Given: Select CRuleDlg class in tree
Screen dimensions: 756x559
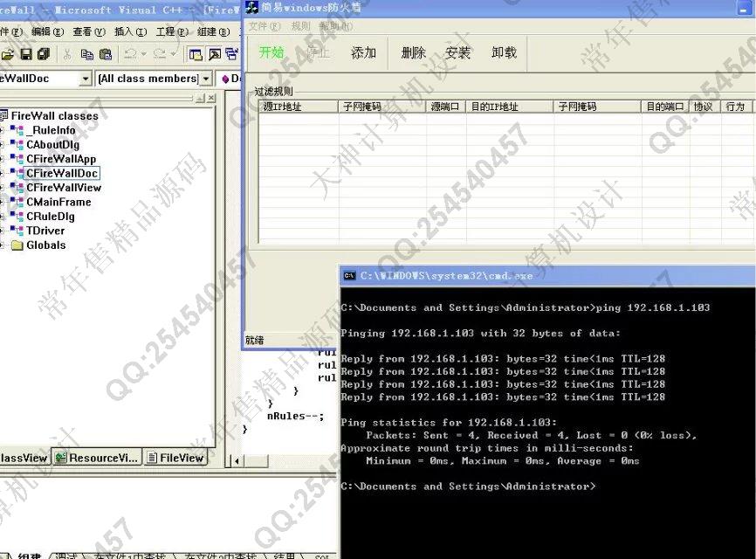Looking at the screenshot, I should [51, 217].
